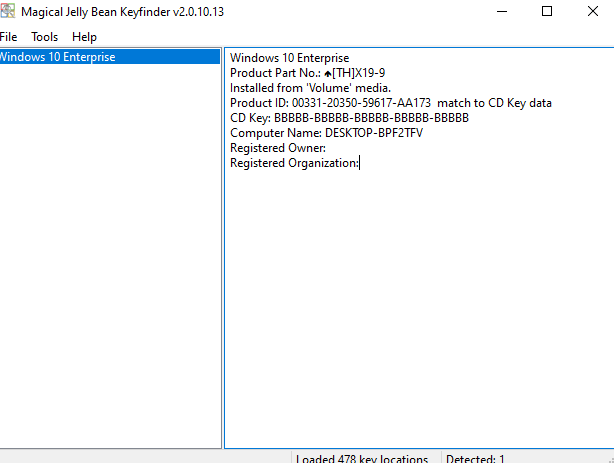Place cursor after Registered Organization
Image resolution: width=614 pixels, height=463 pixels.
point(359,163)
